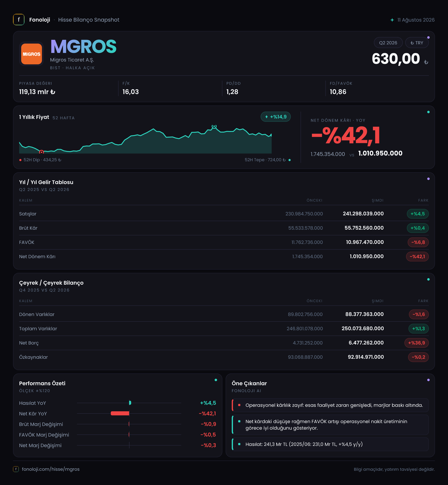Click the Net Dönem Kârı −%42,1 table badge
The height and width of the screenshot is (485, 448).
pyautogui.click(x=417, y=257)
